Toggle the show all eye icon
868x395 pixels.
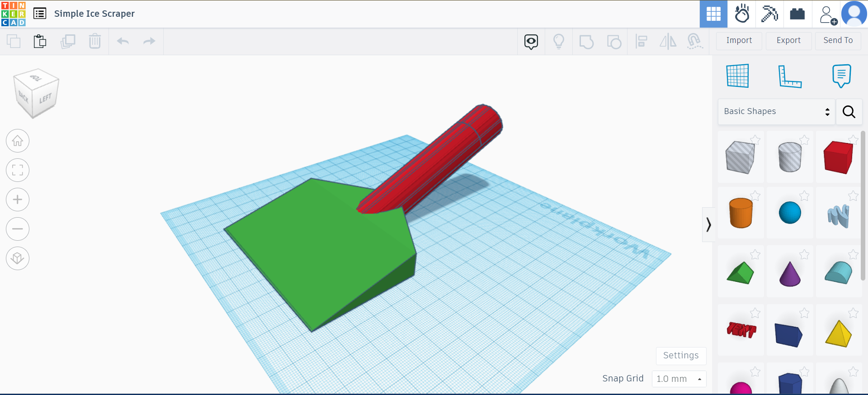pyautogui.click(x=531, y=42)
